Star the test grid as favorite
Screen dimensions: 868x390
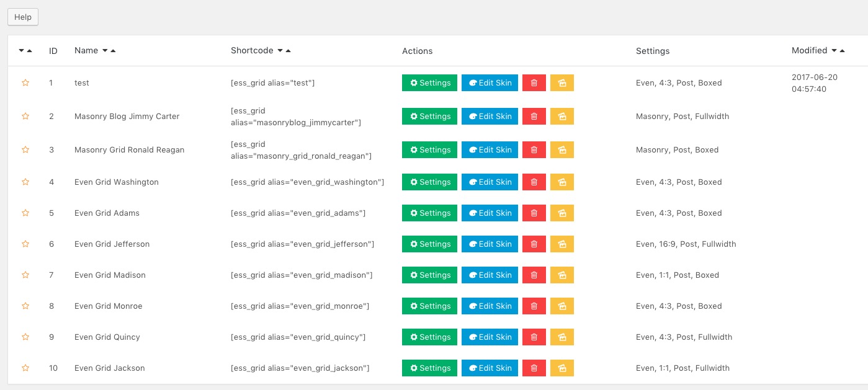25,83
